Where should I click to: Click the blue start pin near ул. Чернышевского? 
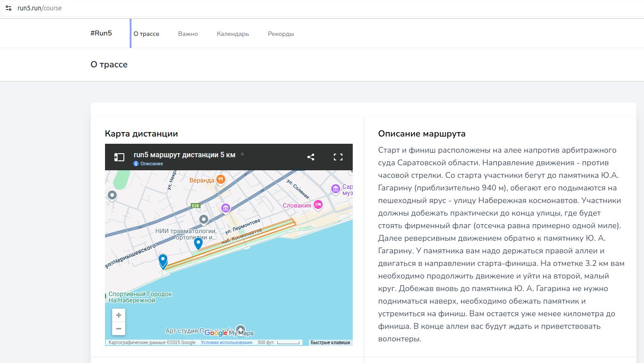(163, 261)
